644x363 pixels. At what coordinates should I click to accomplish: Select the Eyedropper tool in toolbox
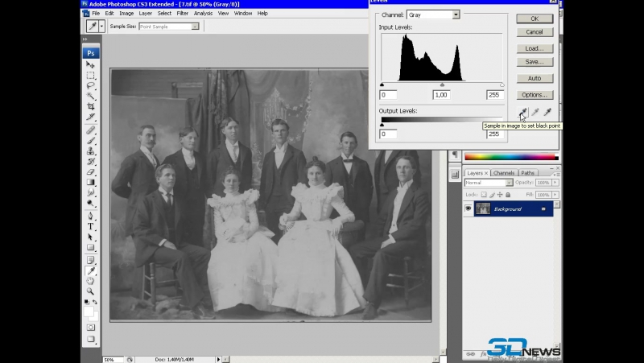click(x=90, y=270)
